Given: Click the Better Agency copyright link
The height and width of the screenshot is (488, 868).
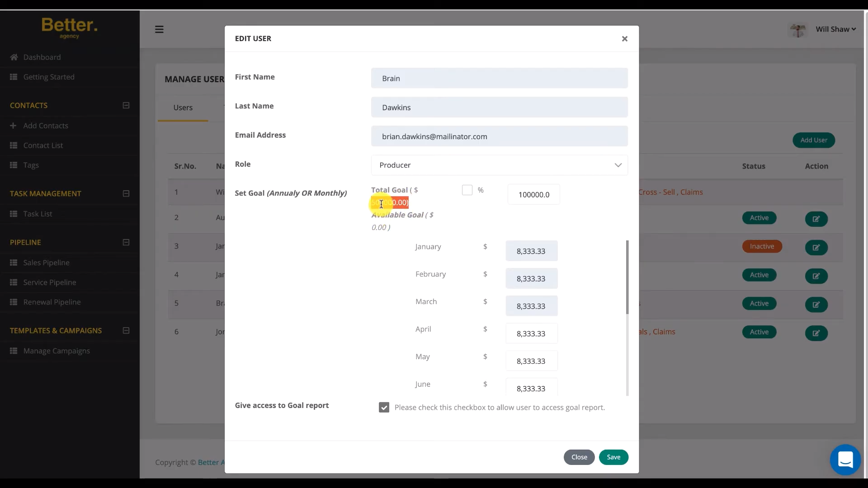Looking at the screenshot, I should click(x=212, y=462).
